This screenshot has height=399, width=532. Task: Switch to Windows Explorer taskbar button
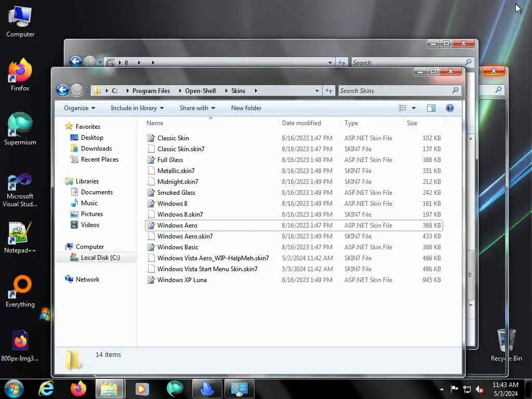109,389
